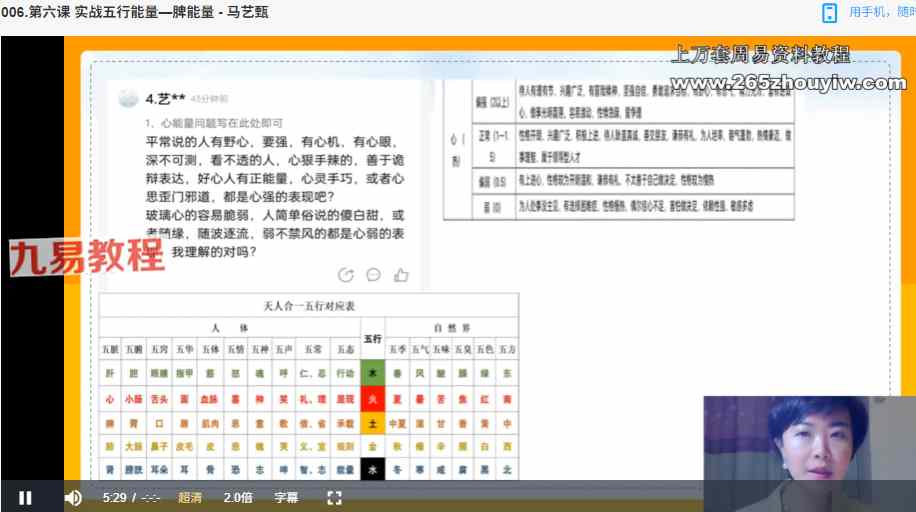916x512 pixels.
Task: Open the 2.0倍 playback speed menu
Action: pos(238,497)
